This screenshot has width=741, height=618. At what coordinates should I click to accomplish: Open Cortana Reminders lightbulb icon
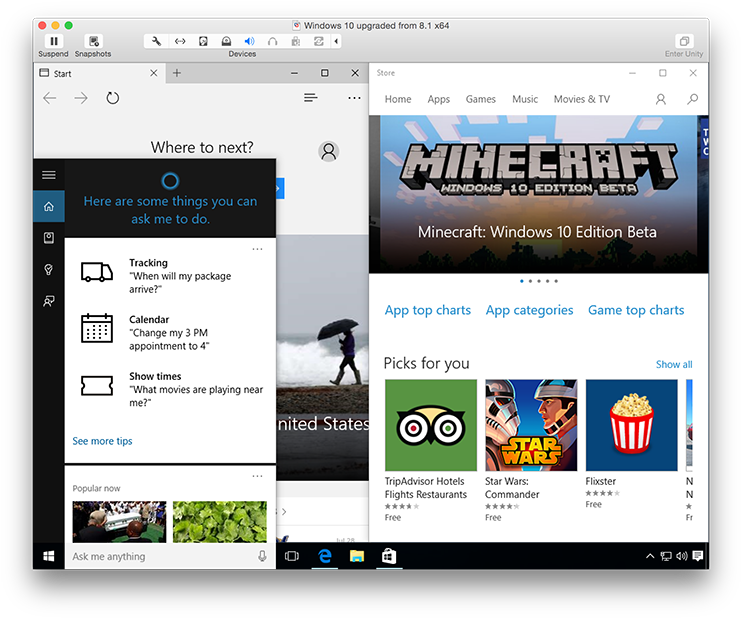49,269
